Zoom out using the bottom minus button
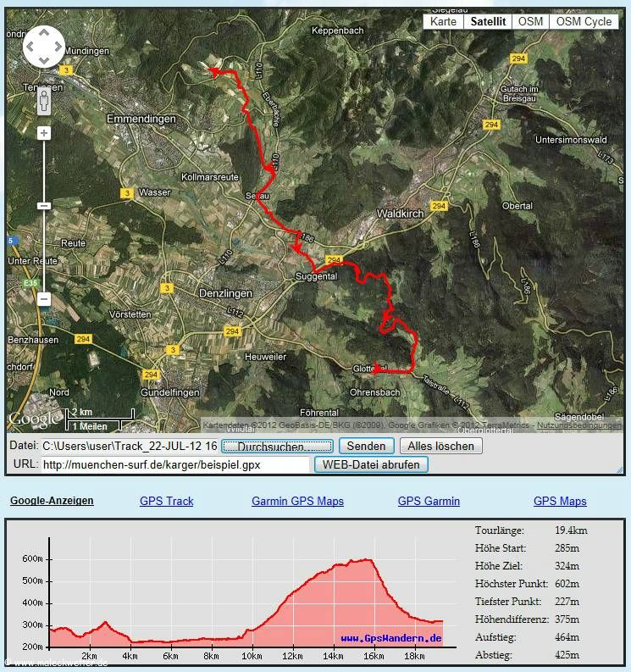This screenshot has height=672, width=631. click(44, 299)
